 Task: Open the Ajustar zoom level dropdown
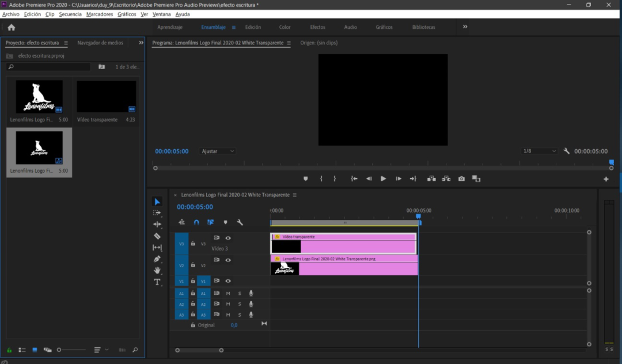pyautogui.click(x=217, y=151)
